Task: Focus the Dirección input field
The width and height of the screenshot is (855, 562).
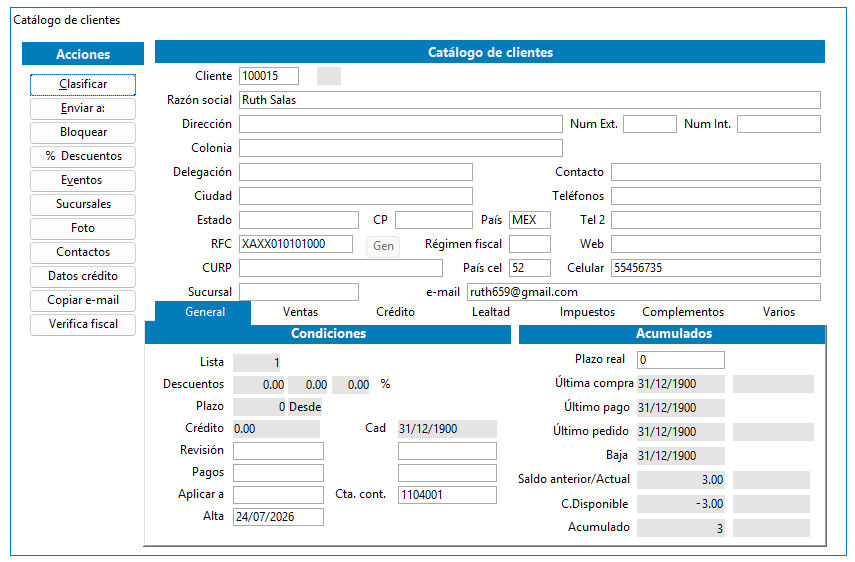Action: point(401,124)
